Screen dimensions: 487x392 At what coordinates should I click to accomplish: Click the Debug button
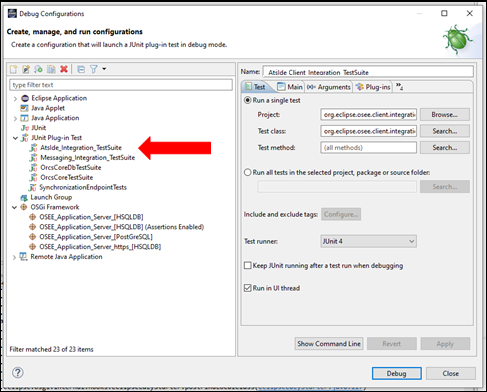[x=397, y=373]
